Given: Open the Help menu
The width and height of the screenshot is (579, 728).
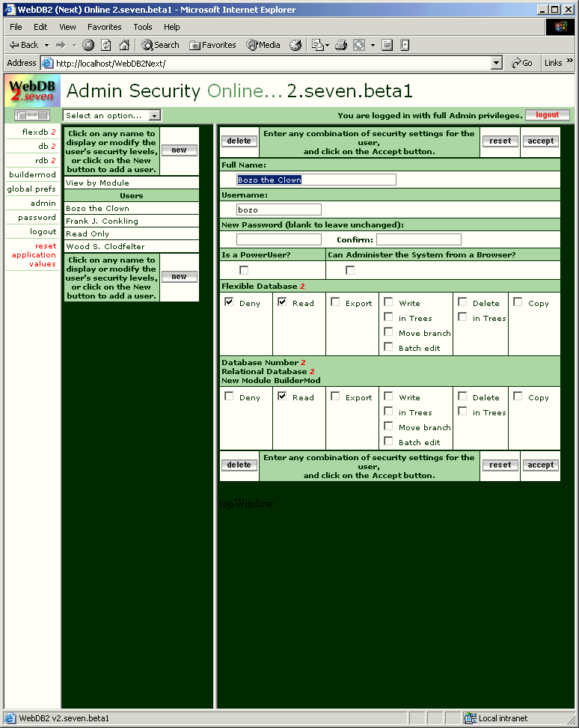Looking at the screenshot, I should (172, 27).
